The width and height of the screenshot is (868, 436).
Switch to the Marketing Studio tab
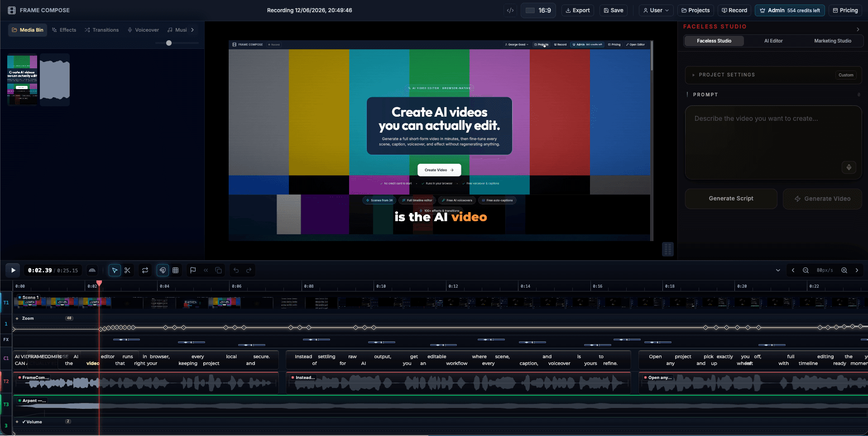click(x=833, y=41)
